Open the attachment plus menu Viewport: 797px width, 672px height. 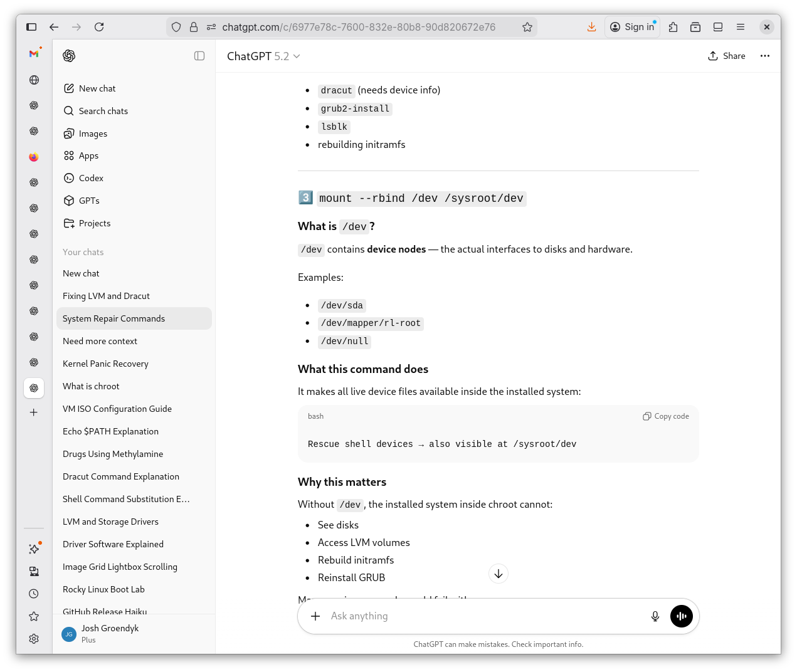pos(315,616)
